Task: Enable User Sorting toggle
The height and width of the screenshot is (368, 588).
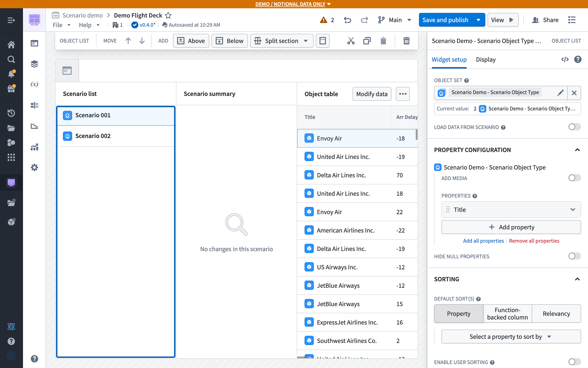Action: coord(574,362)
